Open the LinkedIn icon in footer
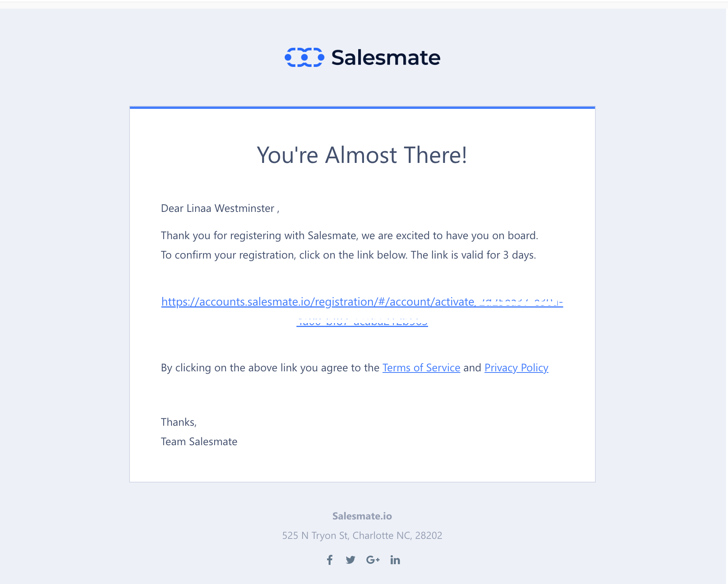This screenshot has height=584, width=728. pyautogui.click(x=395, y=560)
